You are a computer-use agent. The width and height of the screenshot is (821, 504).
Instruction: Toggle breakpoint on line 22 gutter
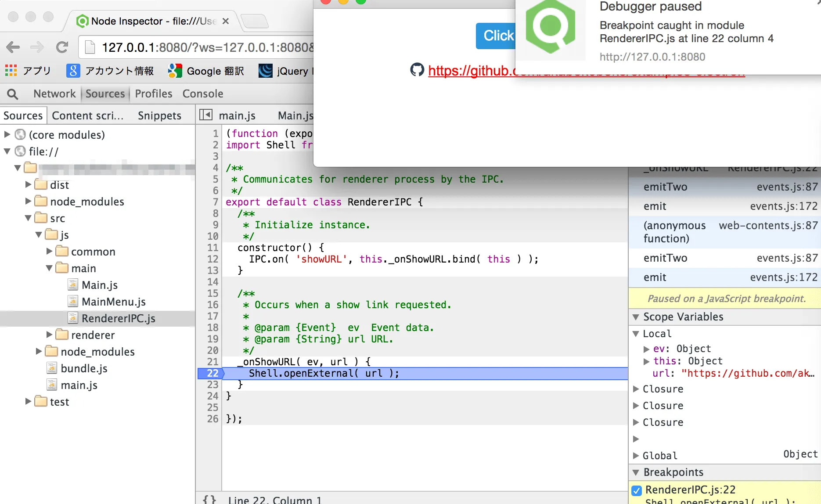(x=212, y=373)
